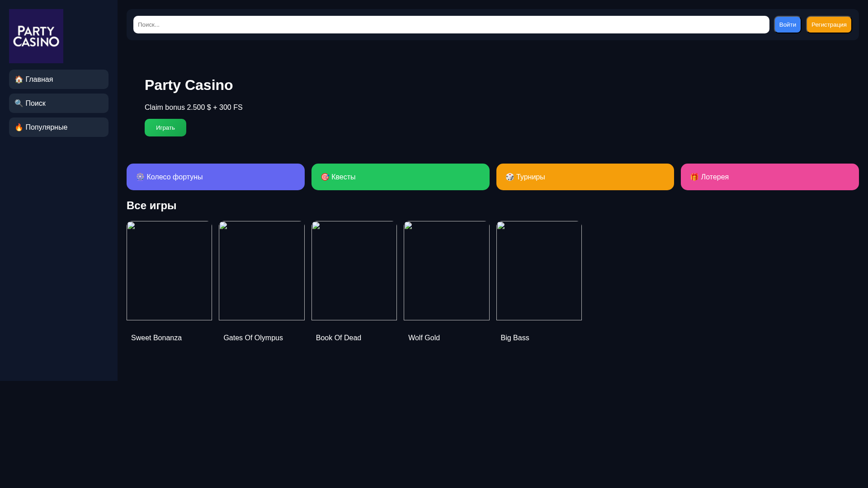Click the Big Bass title text
Viewport: 868px width, 488px height.
(x=515, y=338)
